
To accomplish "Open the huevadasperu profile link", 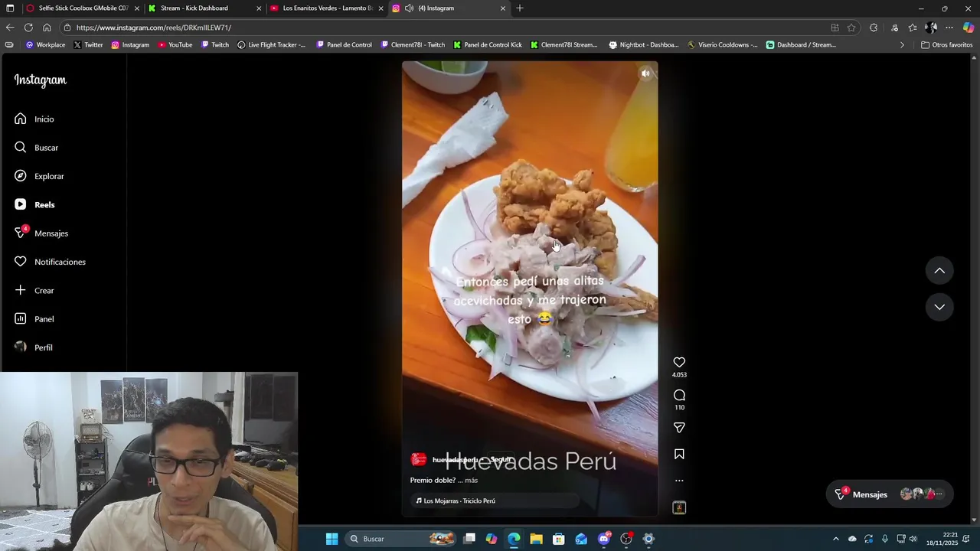I will pyautogui.click(x=455, y=459).
